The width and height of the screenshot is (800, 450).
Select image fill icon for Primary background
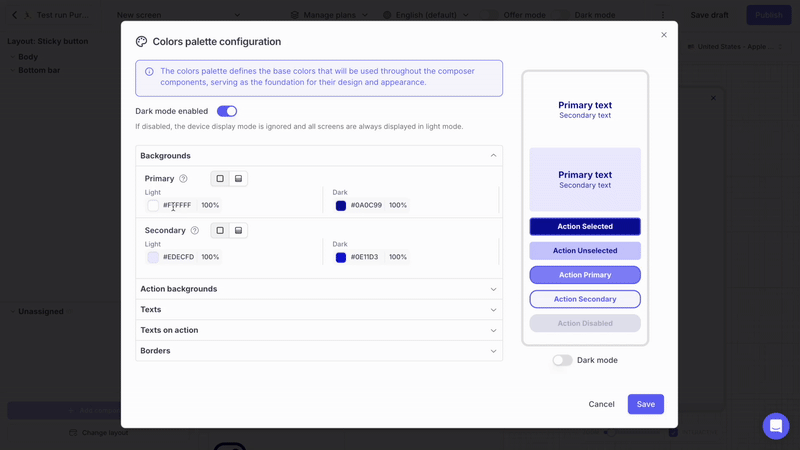238,179
